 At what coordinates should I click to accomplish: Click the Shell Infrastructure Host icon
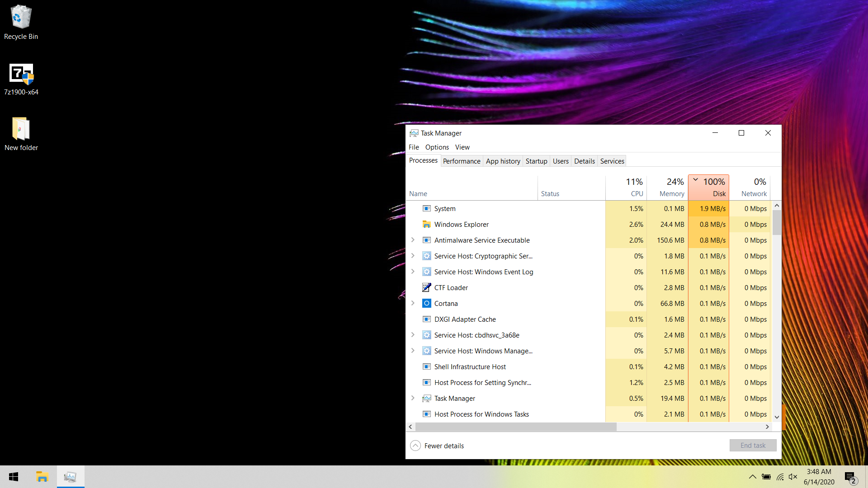tap(426, 367)
